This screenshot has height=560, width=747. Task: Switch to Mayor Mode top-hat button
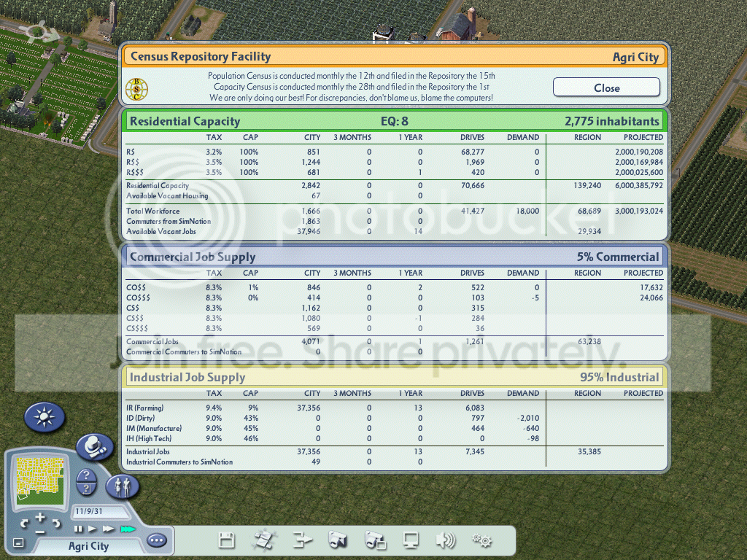pos(95,447)
